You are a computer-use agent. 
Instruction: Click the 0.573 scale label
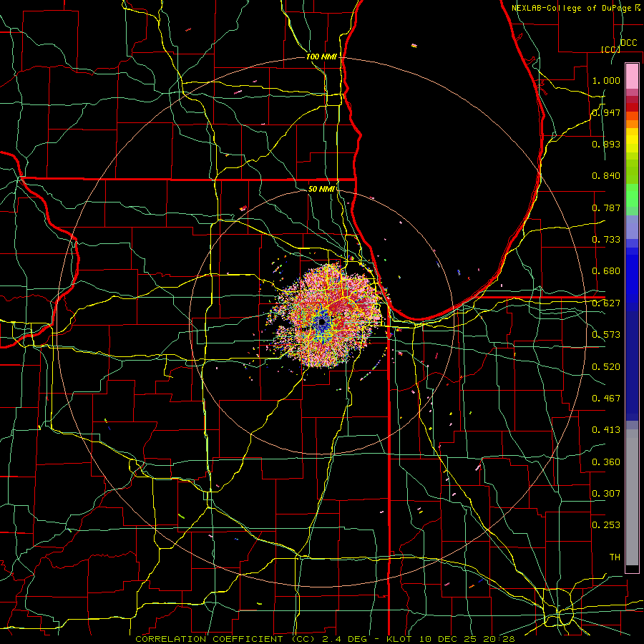pyautogui.click(x=606, y=335)
